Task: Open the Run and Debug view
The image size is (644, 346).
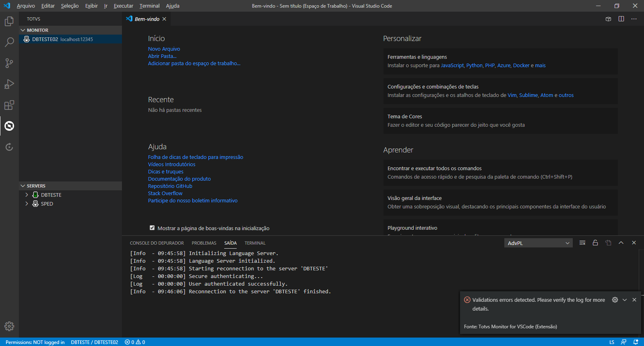Action: [9, 84]
